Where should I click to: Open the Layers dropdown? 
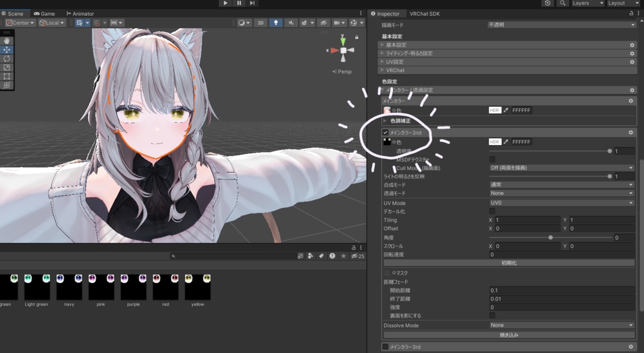click(588, 3)
